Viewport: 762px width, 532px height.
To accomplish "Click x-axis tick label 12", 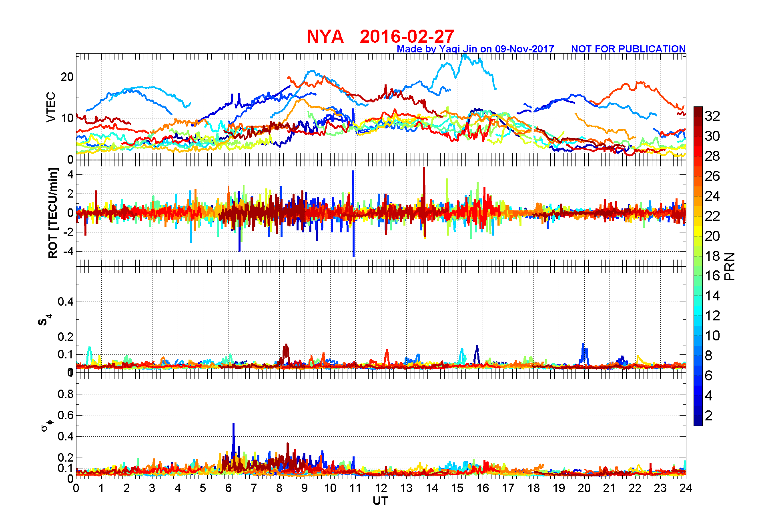I will 381,488.
